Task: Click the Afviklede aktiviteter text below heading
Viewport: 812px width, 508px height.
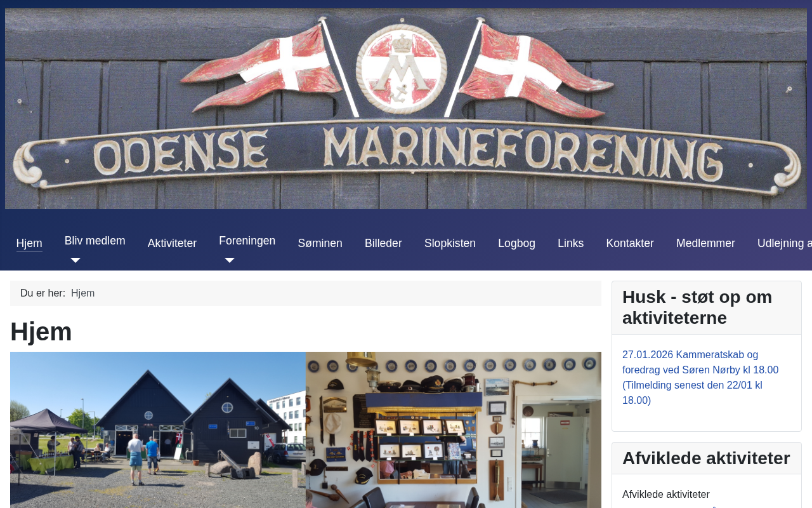Action: tap(666, 494)
